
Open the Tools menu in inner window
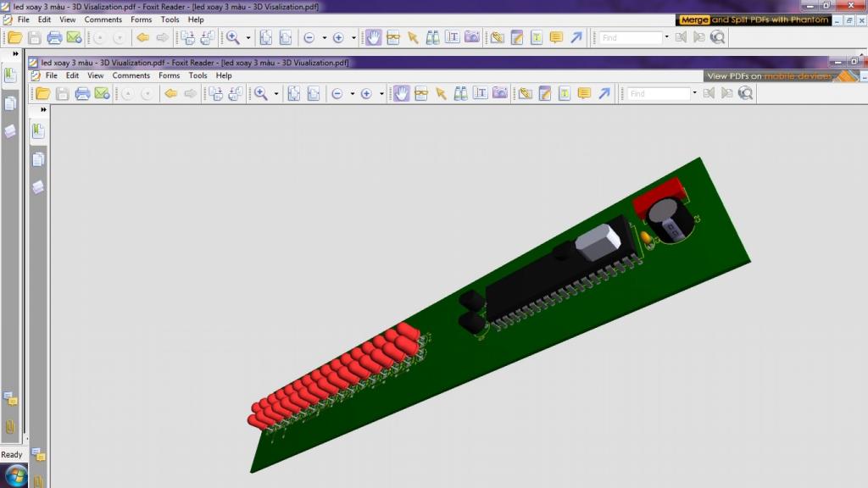(198, 75)
